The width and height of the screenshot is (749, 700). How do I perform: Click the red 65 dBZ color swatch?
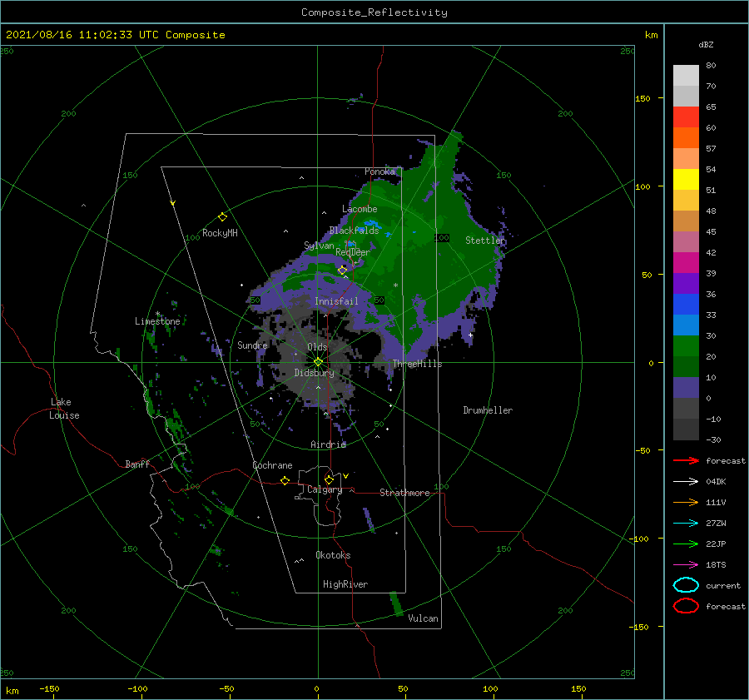point(686,117)
